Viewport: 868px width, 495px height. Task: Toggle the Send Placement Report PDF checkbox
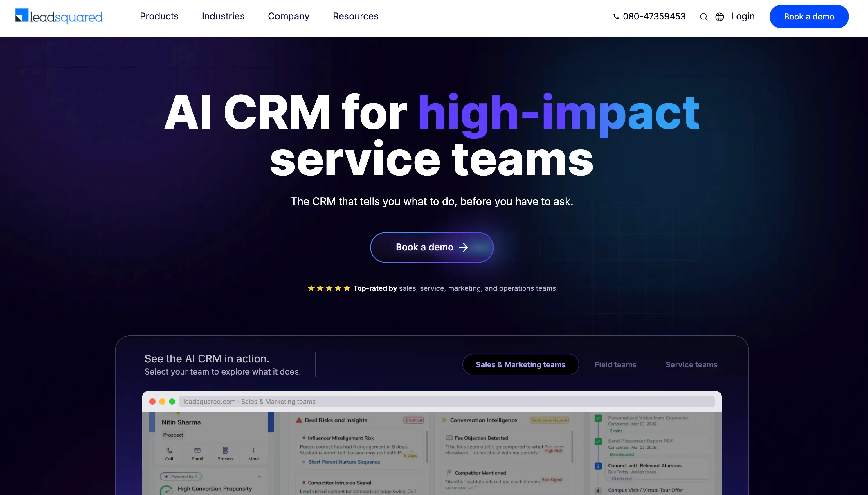point(598,442)
